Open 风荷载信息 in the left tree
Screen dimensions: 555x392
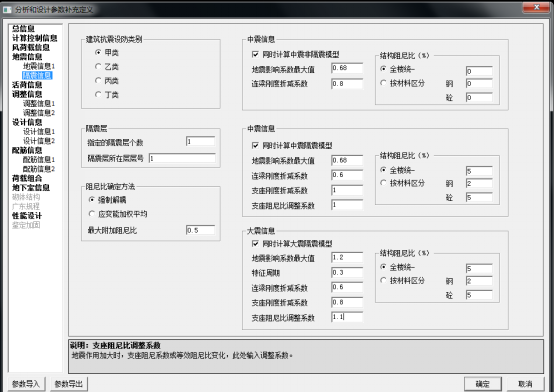coord(31,47)
